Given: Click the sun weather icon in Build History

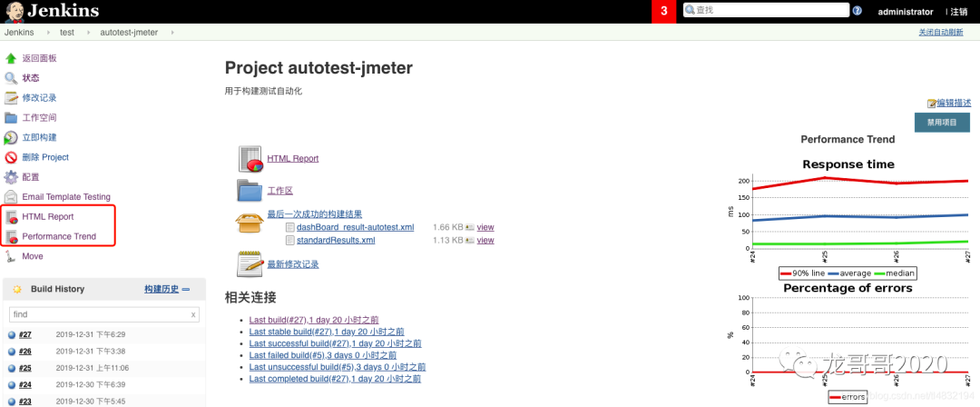Looking at the screenshot, I should tap(17, 289).
